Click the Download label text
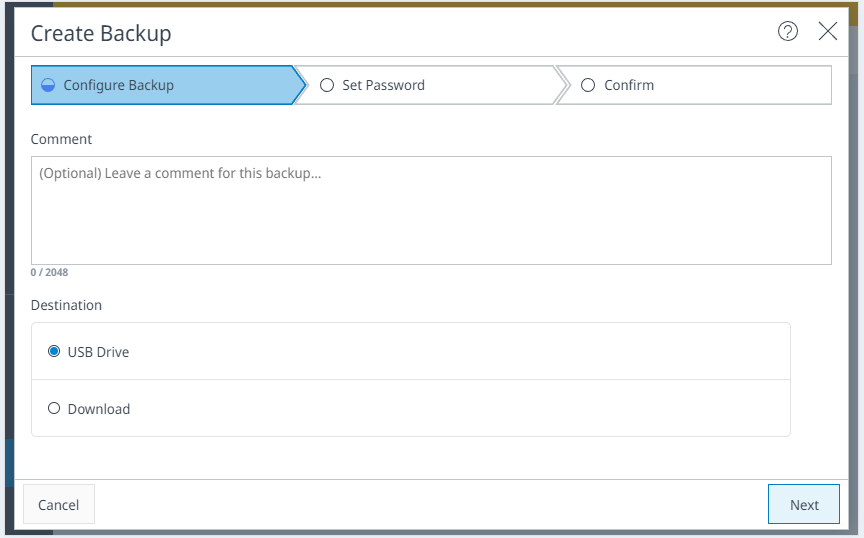864x538 pixels. click(x=99, y=409)
